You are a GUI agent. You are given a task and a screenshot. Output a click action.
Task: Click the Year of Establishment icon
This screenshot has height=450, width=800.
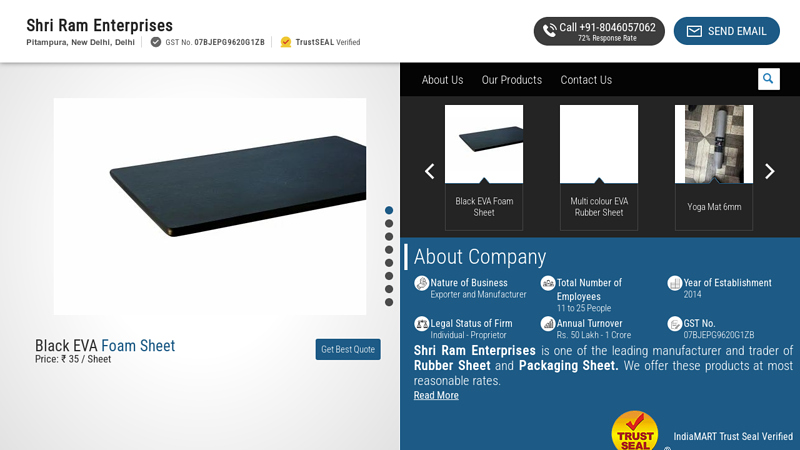point(674,282)
